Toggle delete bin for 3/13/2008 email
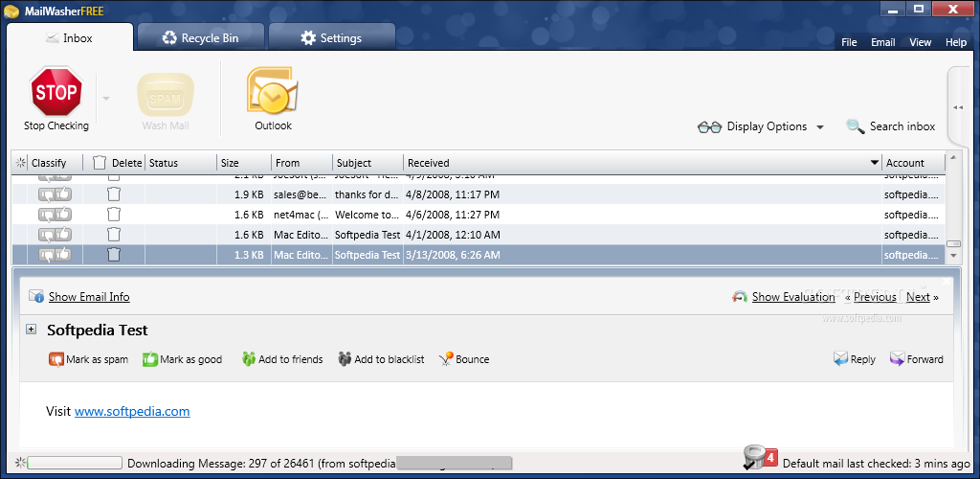980x479 pixels. click(113, 255)
